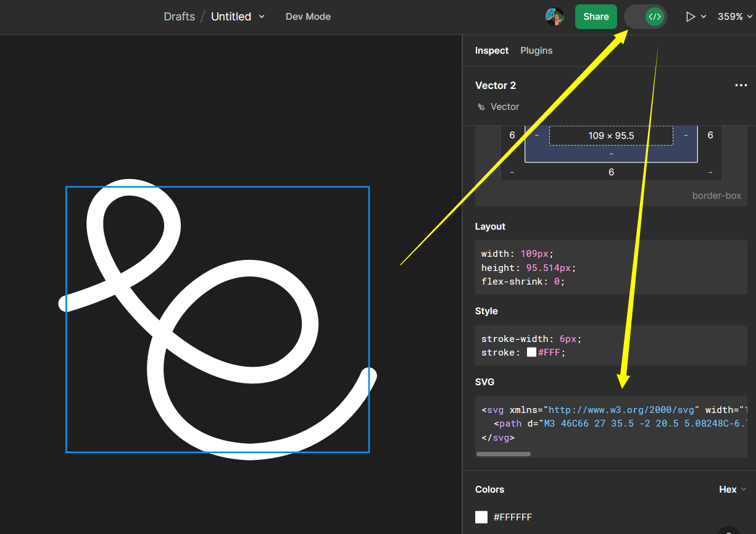
Task: Click the 109 × 95.5 dimension field
Action: 611,135
